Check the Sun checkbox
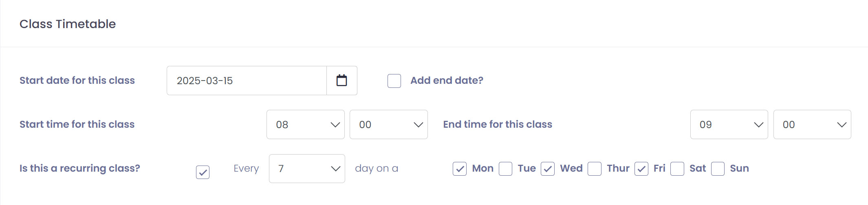The image size is (868, 205). click(718, 169)
